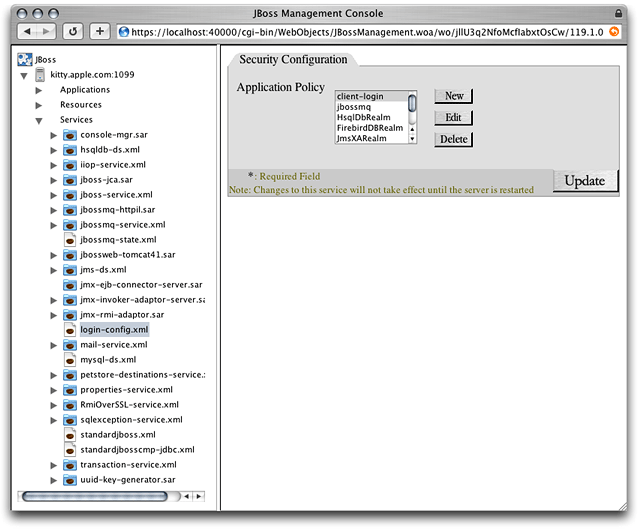Click the tree panel scroll left arrow
The height and width of the screenshot is (530, 639).
[187, 496]
